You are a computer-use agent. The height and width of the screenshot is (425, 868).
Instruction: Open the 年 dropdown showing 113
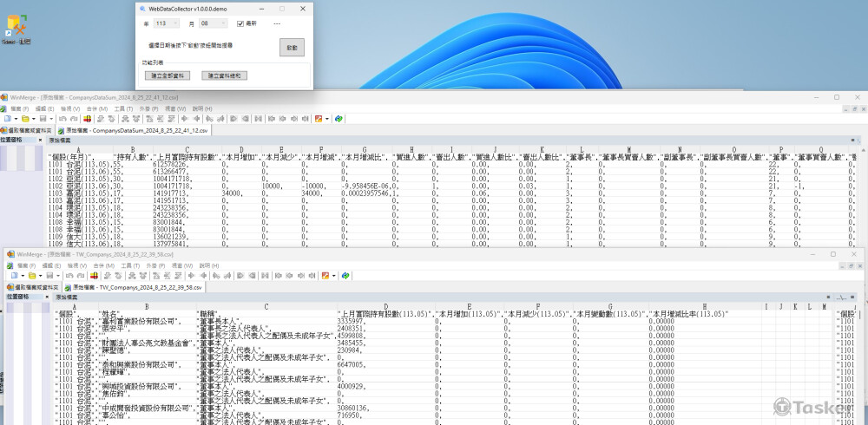click(x=165, y=23)
